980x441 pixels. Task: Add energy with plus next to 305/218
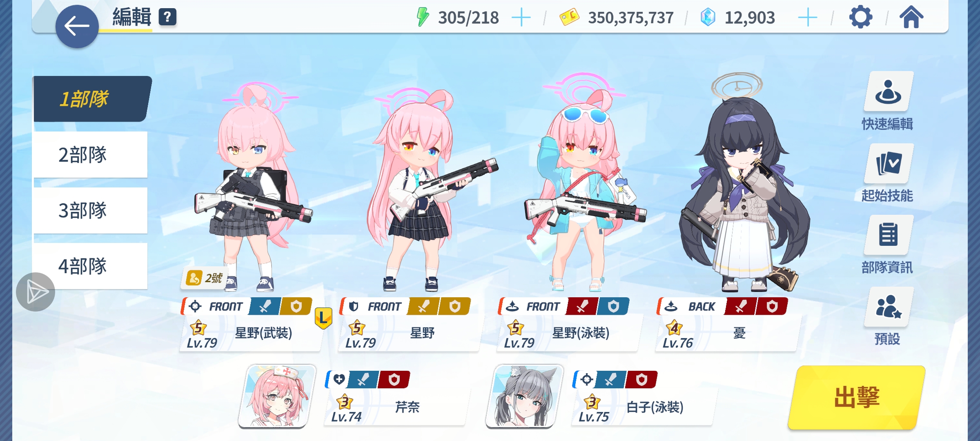tap(521, 18)
